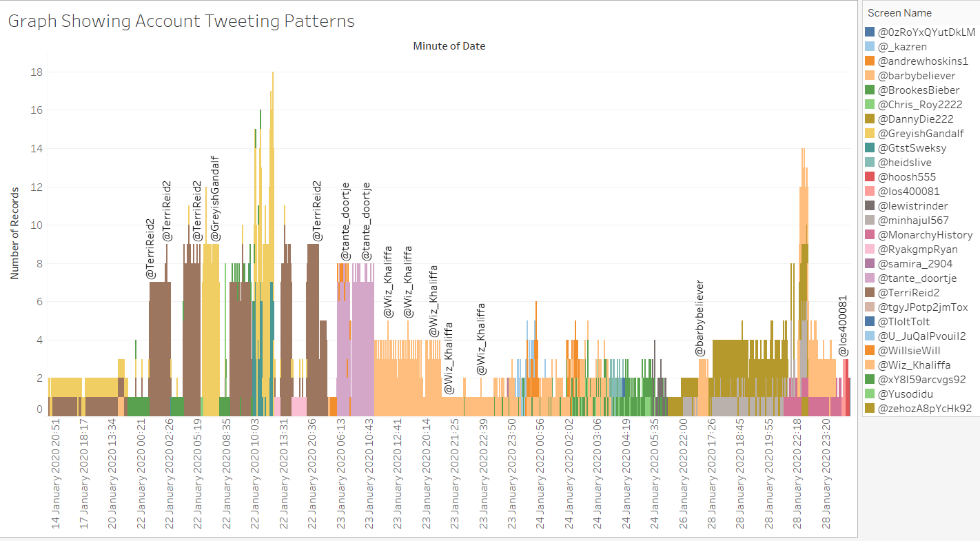Click the @GreyishGandalf color swatch in legend

coord(870,134)
